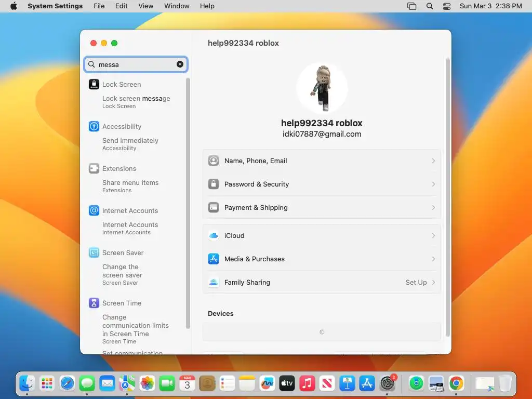Click the Lock Screen sidebar icon
Viewport: 532px width, 399px height.
click(94, 84)
